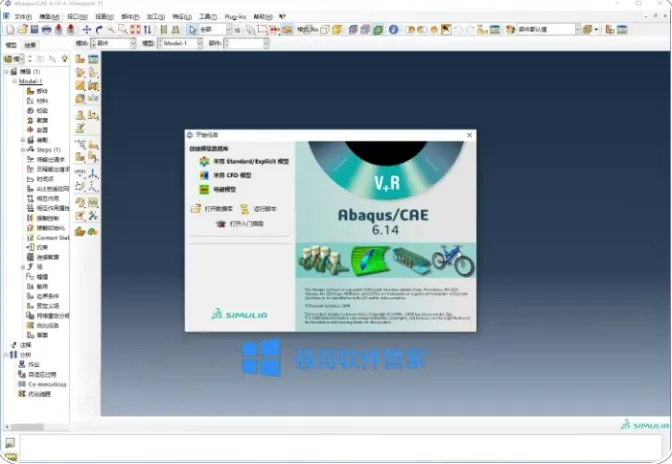This screenshot has width=672, height=464.
Task: Redo action in the toolbar
Action: [470, 30]
